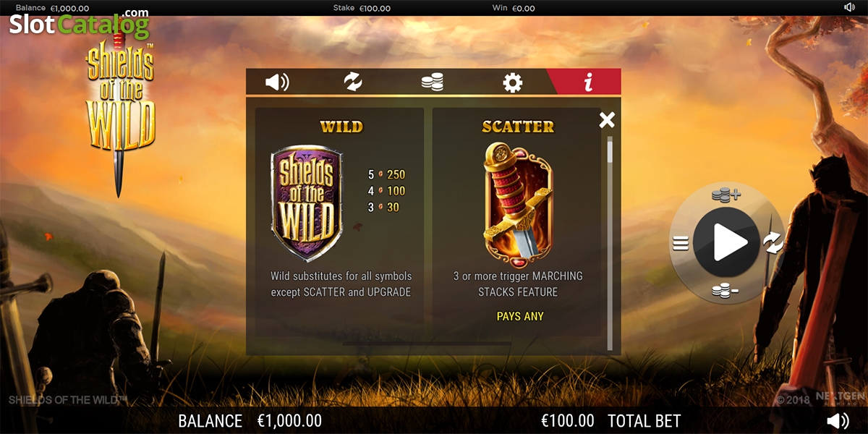Image resolution: width=868 pixels, height=434 pixels.
Task: Select the red info tab
Action: (587, 82)
